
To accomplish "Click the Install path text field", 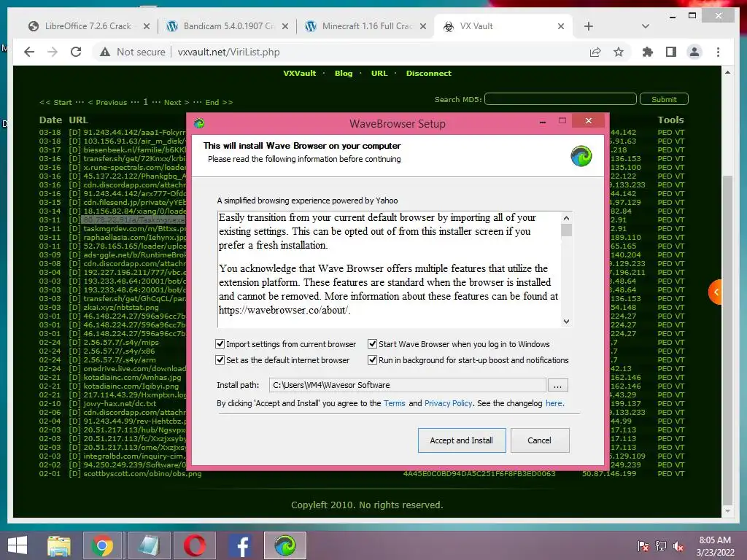I will click(x=407, y=385).
